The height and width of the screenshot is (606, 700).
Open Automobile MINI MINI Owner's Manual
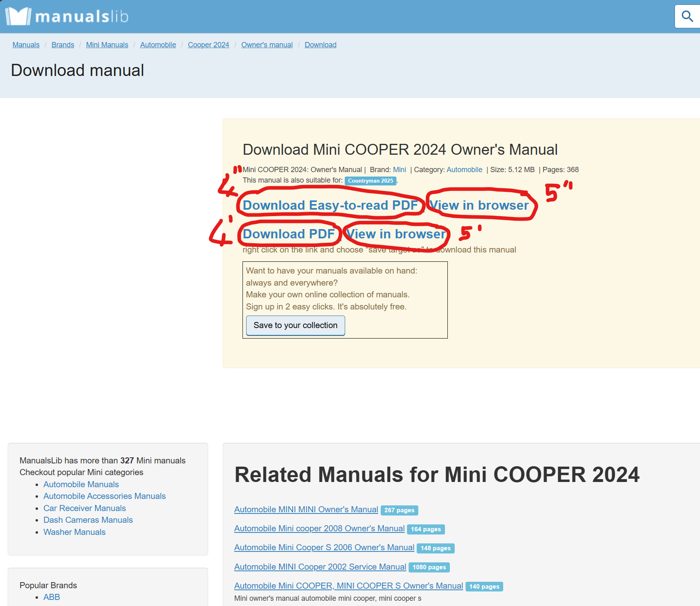coord(306,509)
